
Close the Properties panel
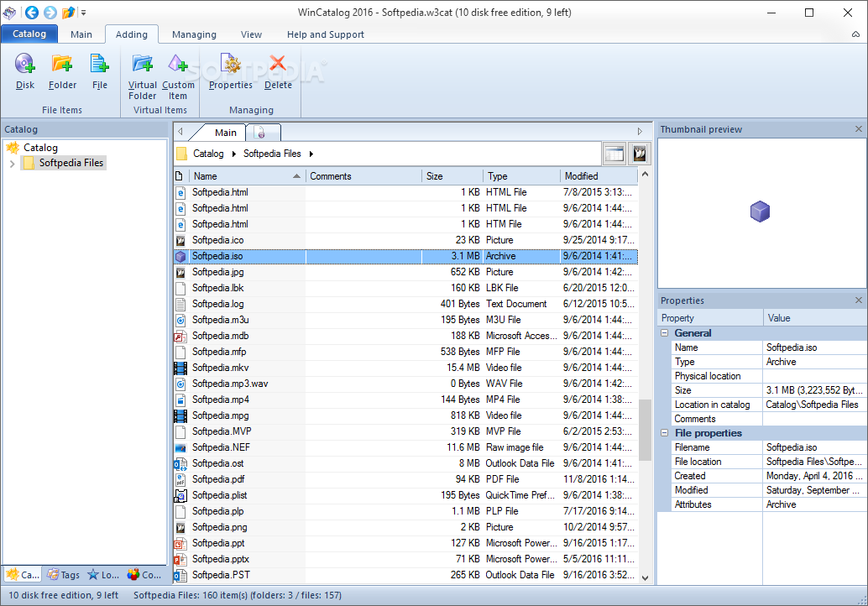pos(859,300)
